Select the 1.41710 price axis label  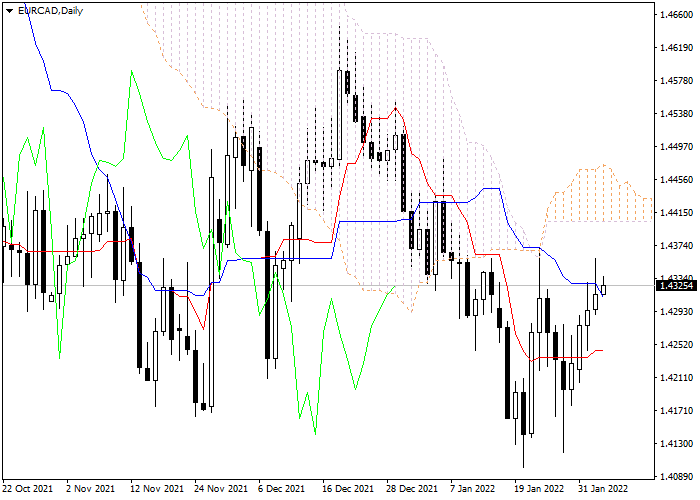click(x=677, y=411)
